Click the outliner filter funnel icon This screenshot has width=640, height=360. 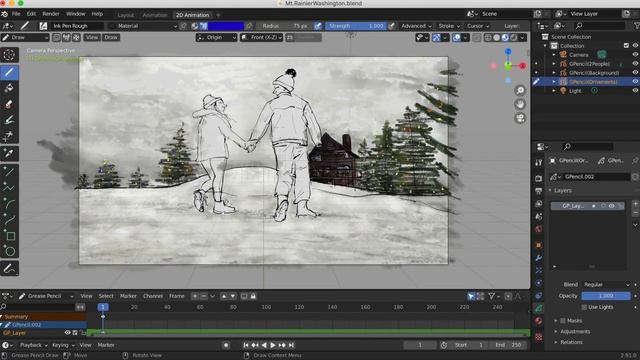pyautogui.click(x=636, y=26)
